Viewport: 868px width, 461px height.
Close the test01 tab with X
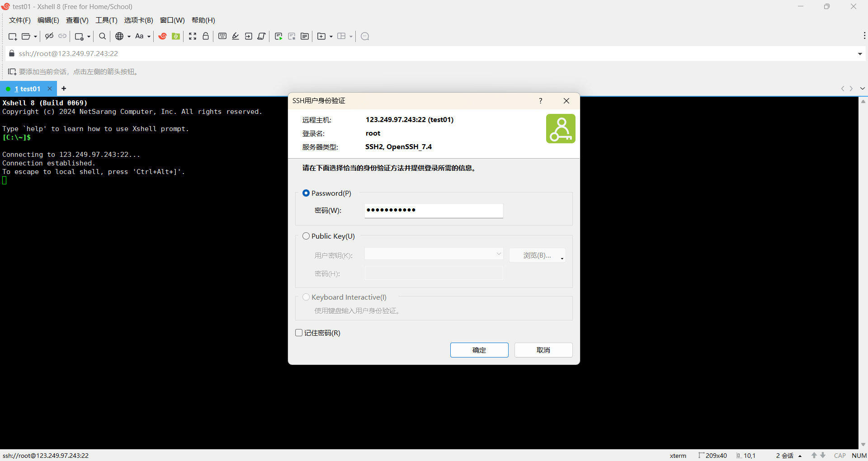[50, 89]
